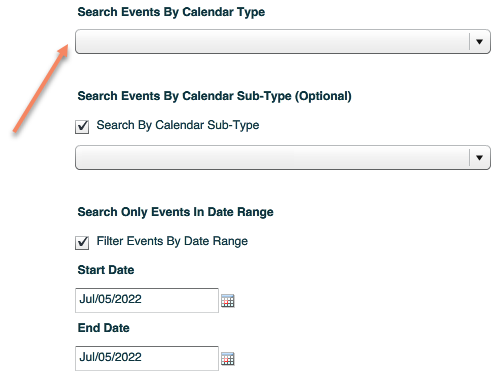Image resolution: width=501 pixels, height=376 pixels.
Task: Open the Start Date calendar picker icon
Action: click(x=228, y=301)
